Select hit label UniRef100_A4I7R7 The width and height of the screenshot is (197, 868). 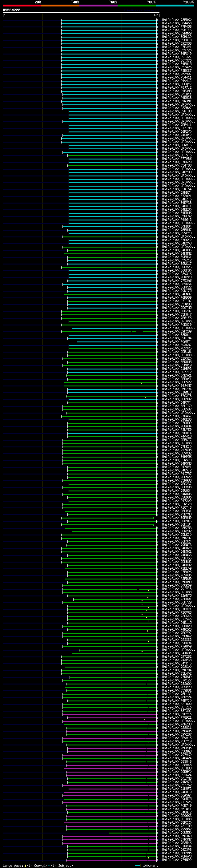coord(177,474)
